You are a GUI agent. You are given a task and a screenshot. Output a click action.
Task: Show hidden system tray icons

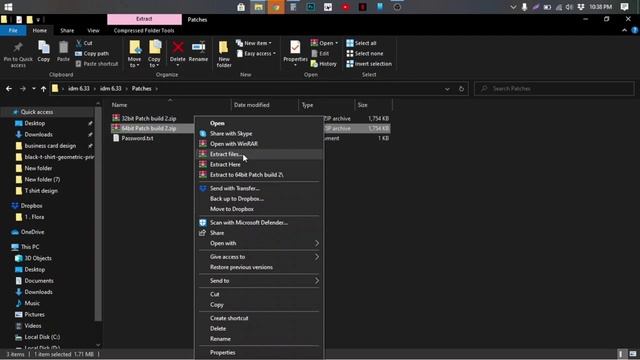(x=513, y=7)
